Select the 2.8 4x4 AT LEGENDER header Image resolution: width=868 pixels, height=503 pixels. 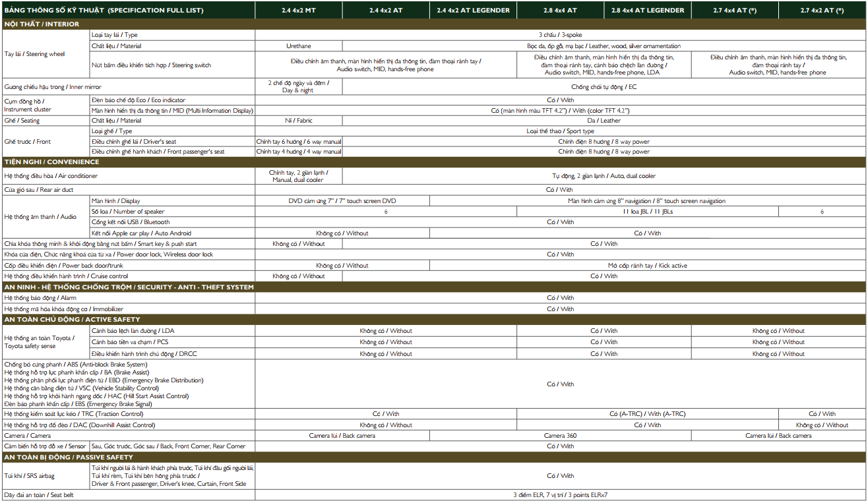coord(648,11)
